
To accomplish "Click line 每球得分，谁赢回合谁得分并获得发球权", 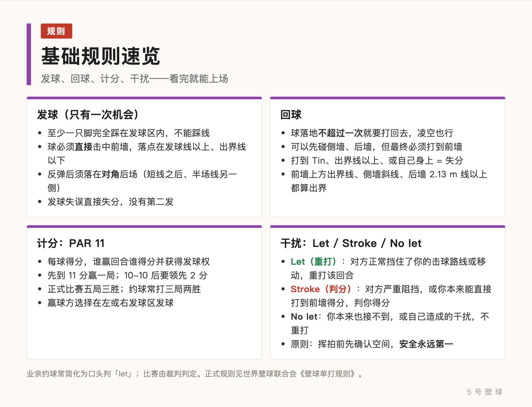I will (x=129, y=261).
